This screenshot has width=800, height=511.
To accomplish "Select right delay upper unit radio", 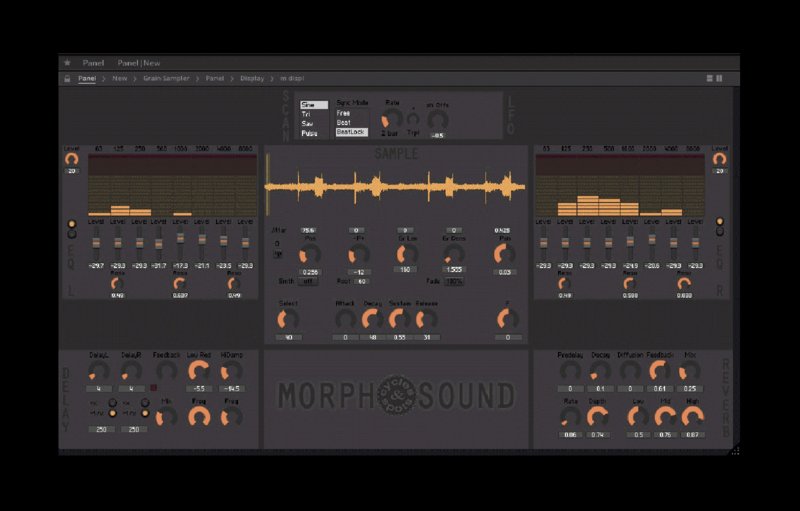I will (x=145, y=403).
